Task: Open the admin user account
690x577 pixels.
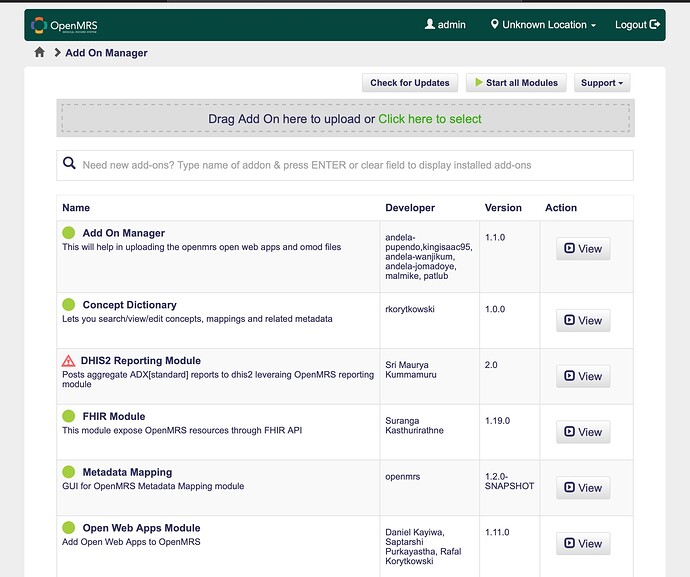Action: tap(445, 25)
